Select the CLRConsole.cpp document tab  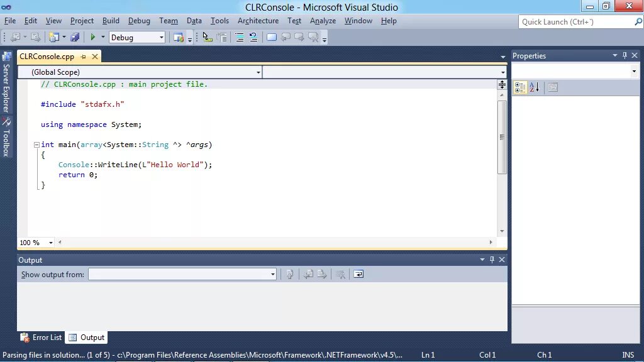tap(47, 57)
